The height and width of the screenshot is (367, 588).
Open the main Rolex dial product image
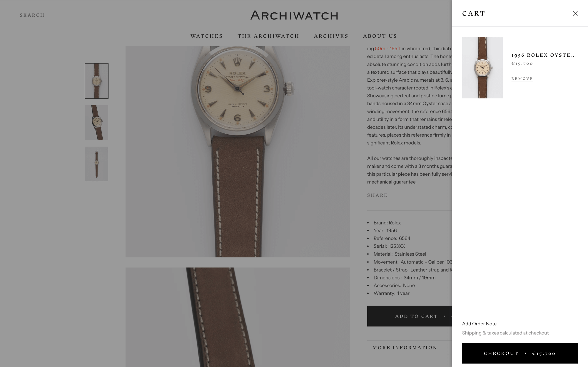point(238,151)
